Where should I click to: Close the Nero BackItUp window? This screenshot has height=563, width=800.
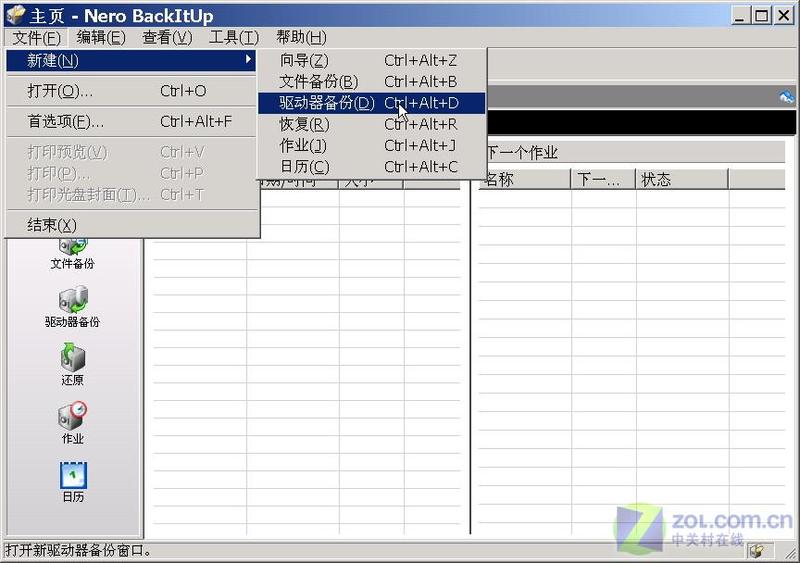point(784,16)
